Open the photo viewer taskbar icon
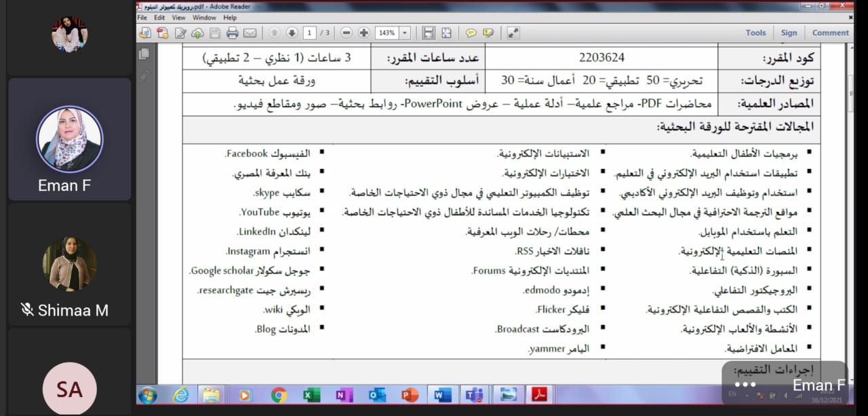This screenshot has width=868, height=416. coord(507,394)
